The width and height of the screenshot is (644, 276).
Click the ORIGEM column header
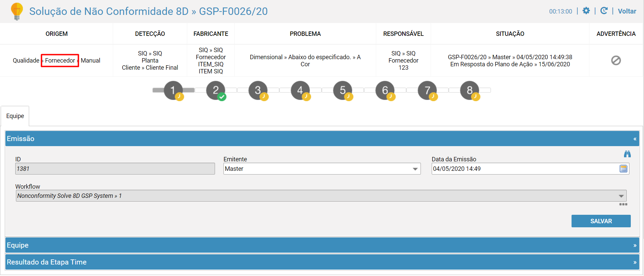pos(57,34)
